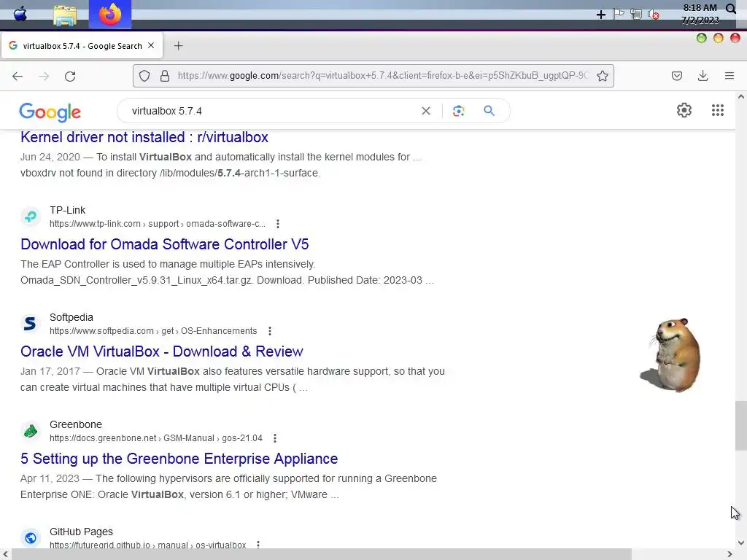Go forward one page
The width and height of the screenshot is (747, 560).
tap(44, 76)
